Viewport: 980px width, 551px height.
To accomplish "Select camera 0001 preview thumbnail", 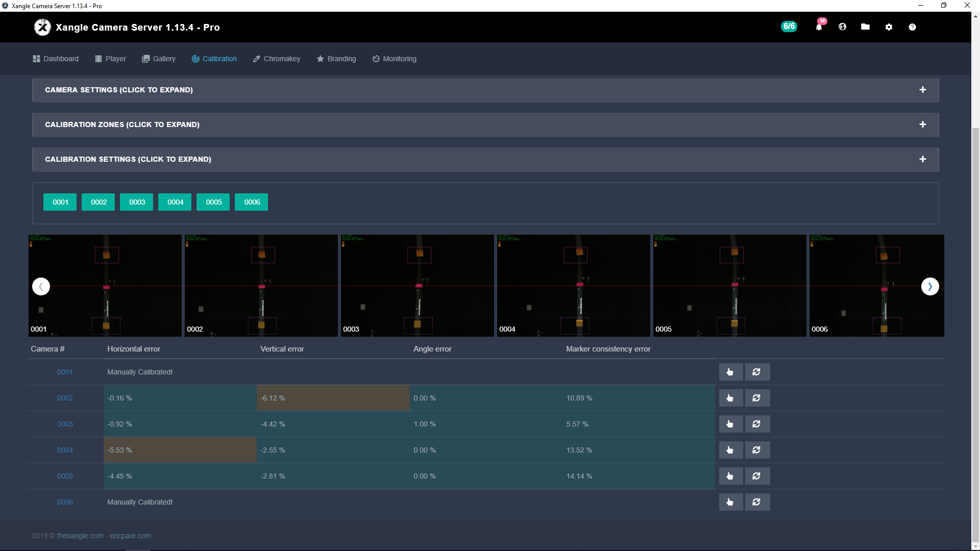I will pos(105,286).
